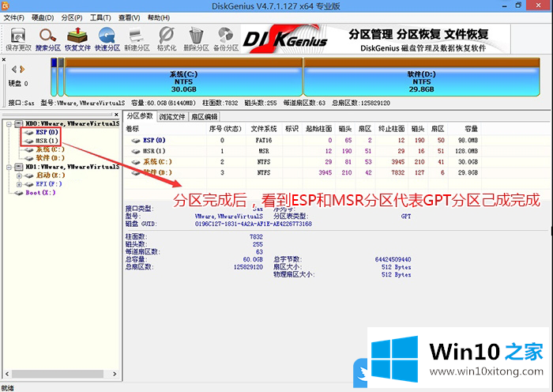This screenshot has height=392, width=553.
Task: Collapse the HD1 VMware disk tree node
Action: tap(9, 167)
